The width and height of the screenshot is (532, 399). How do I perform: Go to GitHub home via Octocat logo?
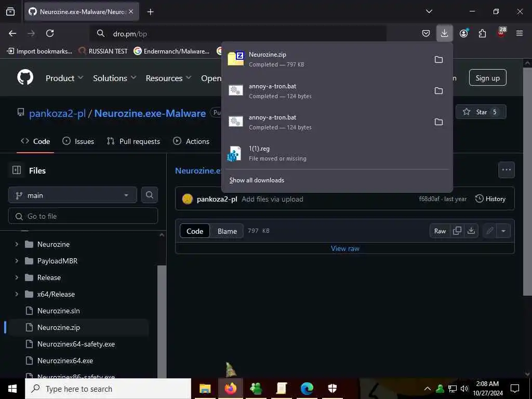25,77
